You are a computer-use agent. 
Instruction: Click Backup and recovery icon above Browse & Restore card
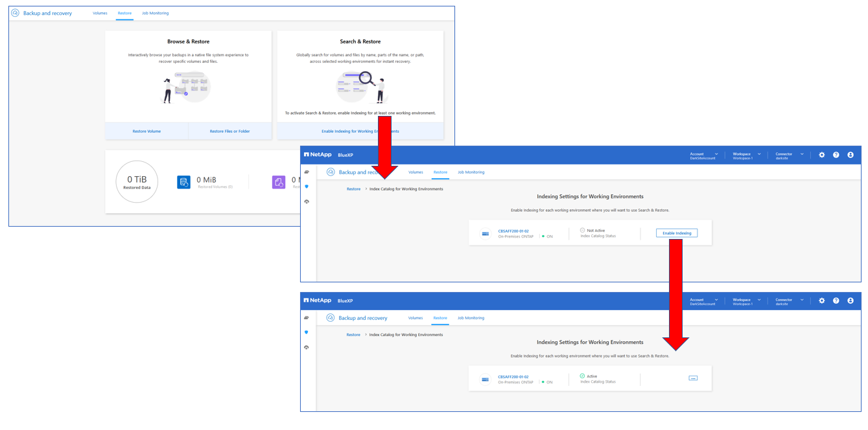(x=16, y=13)
